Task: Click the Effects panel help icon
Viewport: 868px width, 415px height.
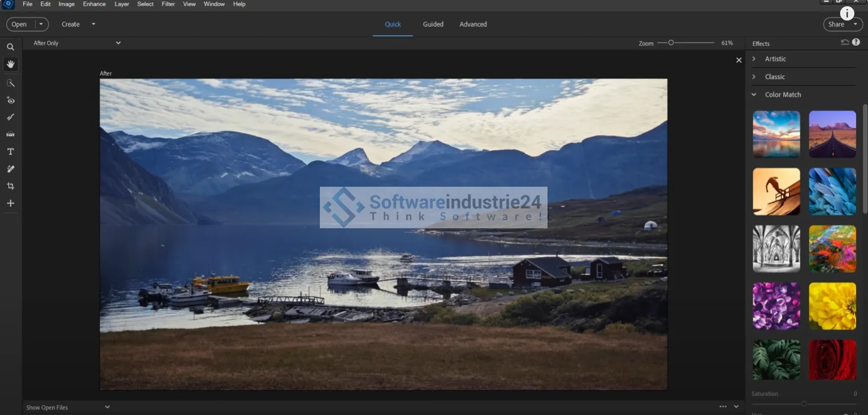Action: [x=855, y=43]
